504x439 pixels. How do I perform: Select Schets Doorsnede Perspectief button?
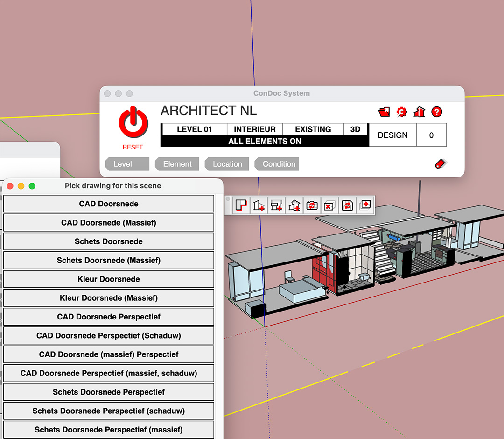point(109,392)
